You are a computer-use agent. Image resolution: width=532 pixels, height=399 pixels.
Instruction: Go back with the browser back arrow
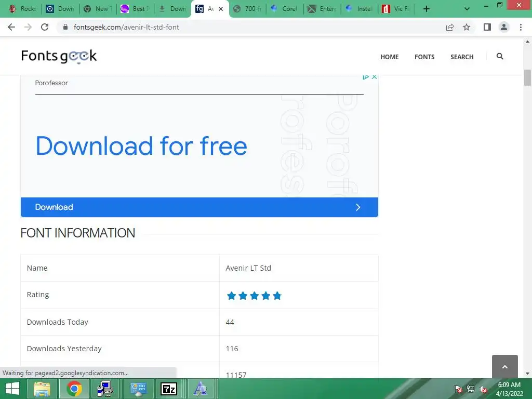click(11, 27)
